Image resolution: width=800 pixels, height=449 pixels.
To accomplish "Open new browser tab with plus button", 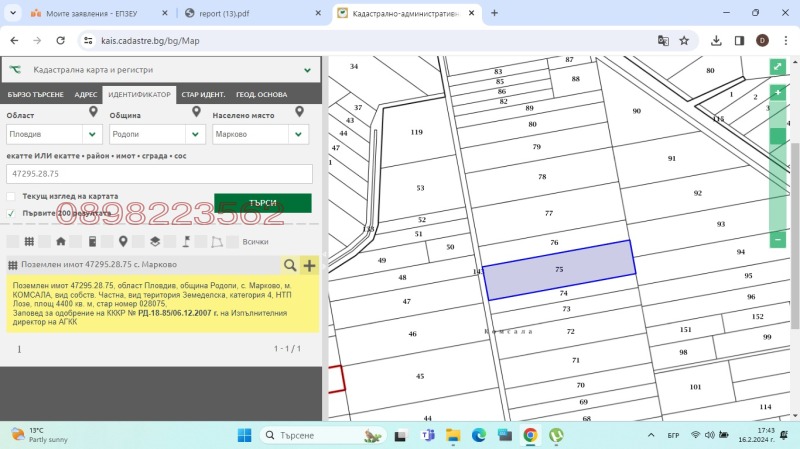I will coord(494,13).
